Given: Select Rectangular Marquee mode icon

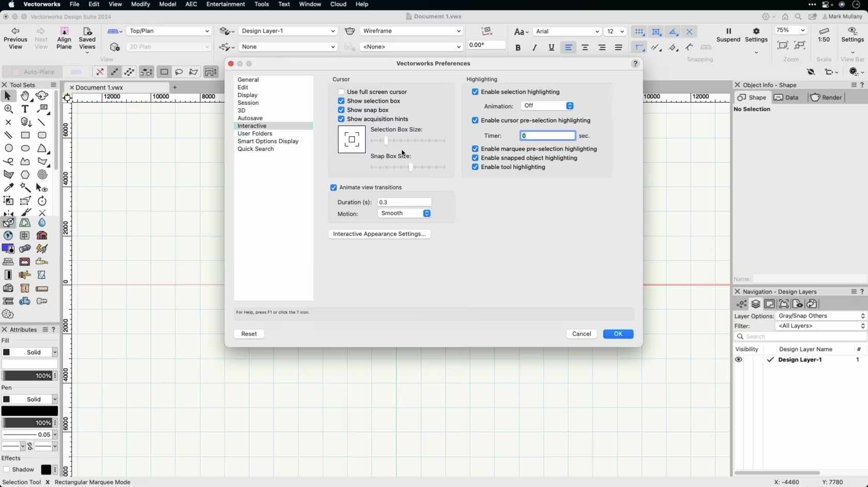Looking at the screenshot, I should (x=164, y=72).
